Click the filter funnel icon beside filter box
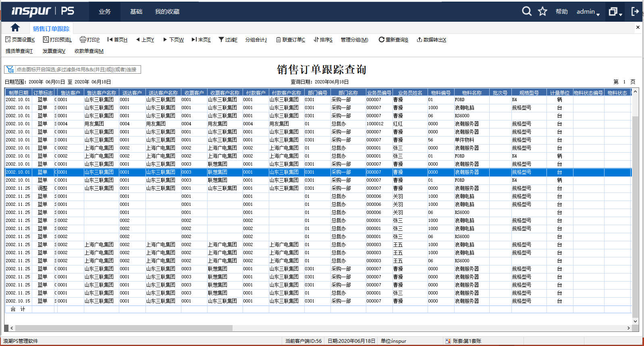This screenshot has width=644, height=346. [x=10, y=69]
